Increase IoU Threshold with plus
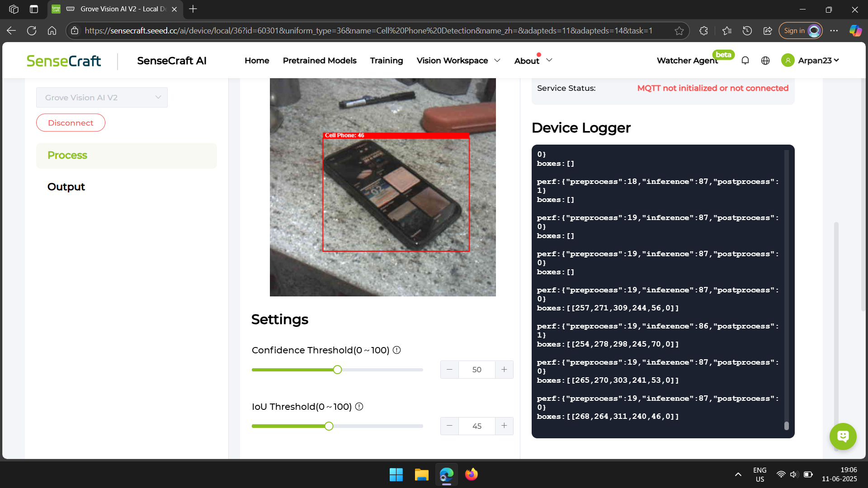868x488 pixels. point(504,426)
